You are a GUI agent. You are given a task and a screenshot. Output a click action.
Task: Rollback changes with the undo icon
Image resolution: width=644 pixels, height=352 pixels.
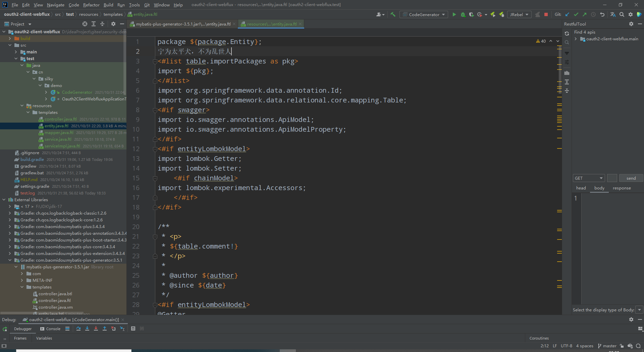[602, 14]
